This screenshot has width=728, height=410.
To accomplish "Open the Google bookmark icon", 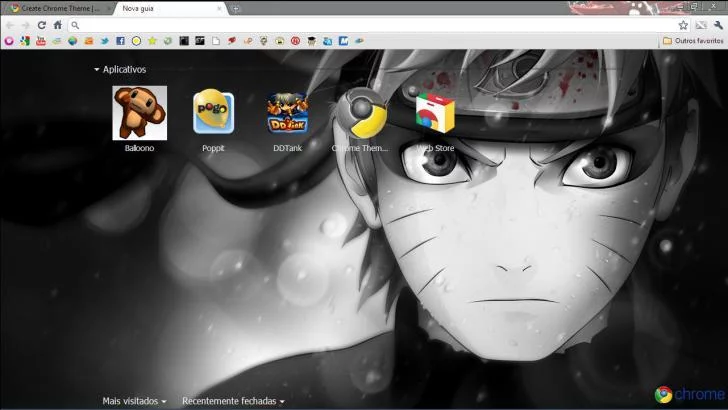I will (25, 41).
